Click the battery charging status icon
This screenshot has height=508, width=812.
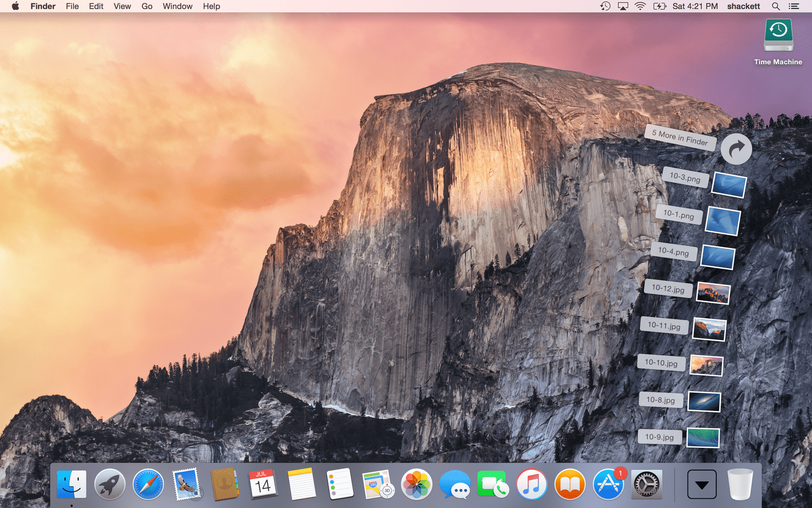click(x=659, y=6)
